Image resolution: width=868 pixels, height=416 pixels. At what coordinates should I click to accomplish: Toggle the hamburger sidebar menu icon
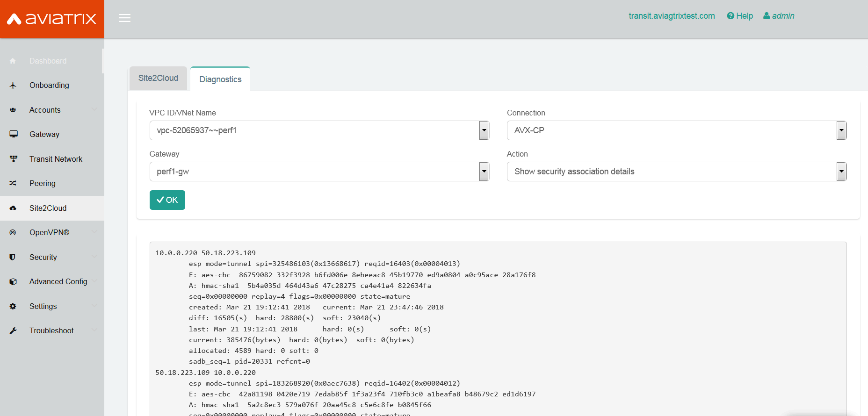tap(124, 18)
